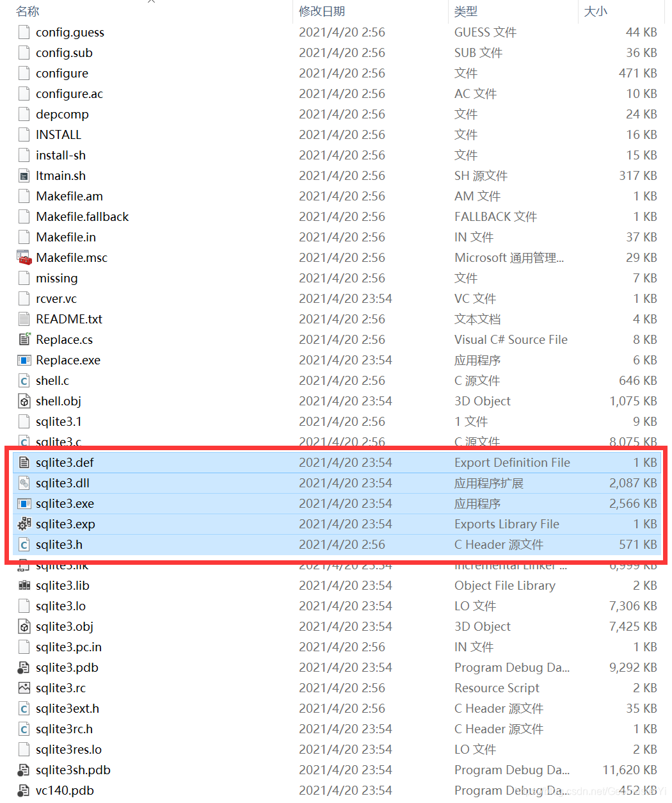Click the 11,620 KB size value
The width and height of the screenshot is (672, 803).
[x=630, y=770]
